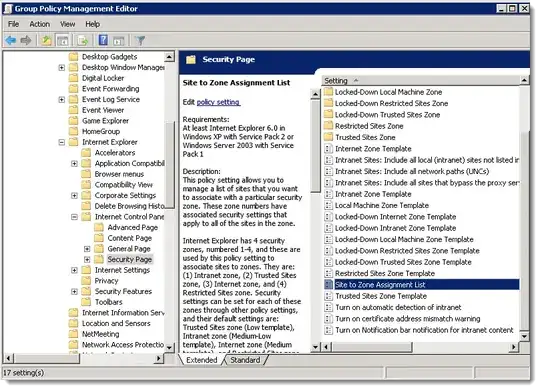Select Location and Sensors in the tree
Image resolution: width=540 pixels, height=390 pixels.
[116, 324]
